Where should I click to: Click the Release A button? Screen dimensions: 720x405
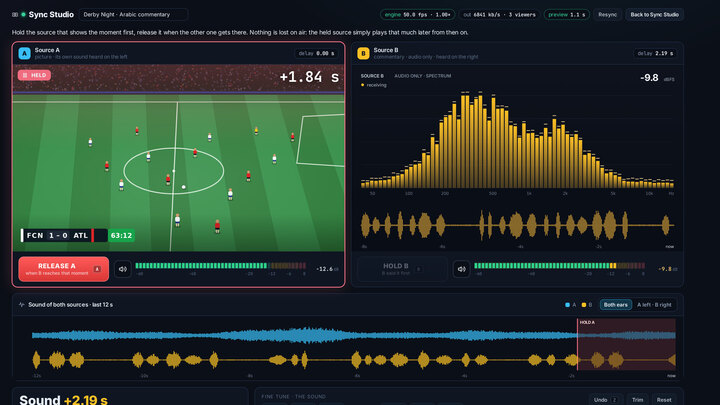(63, 269)
